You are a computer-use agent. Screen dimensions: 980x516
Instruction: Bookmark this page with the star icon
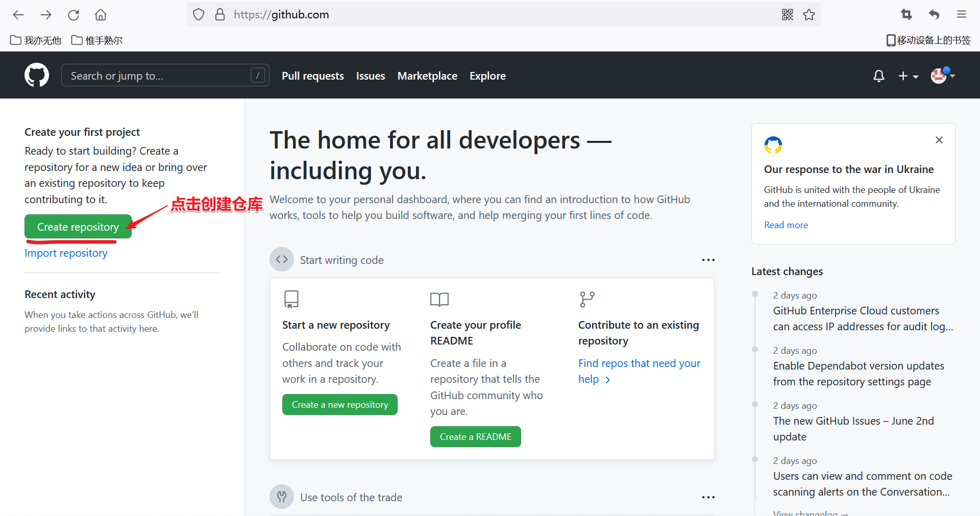tap(809, 15)
